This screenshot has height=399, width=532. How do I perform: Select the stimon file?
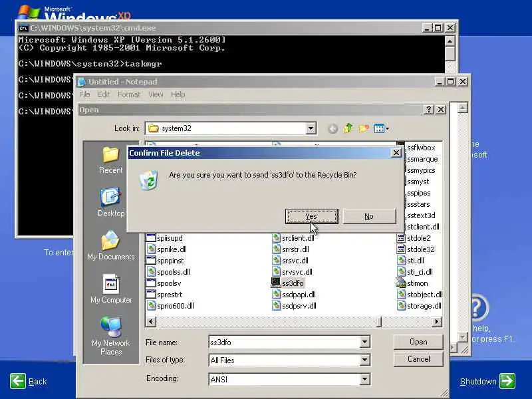tap(412, 283)
